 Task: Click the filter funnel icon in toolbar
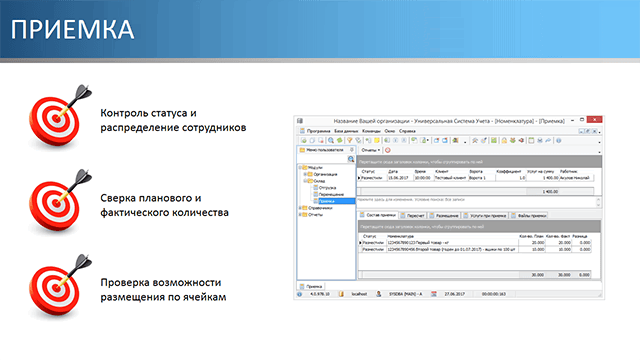coord(349,140)
